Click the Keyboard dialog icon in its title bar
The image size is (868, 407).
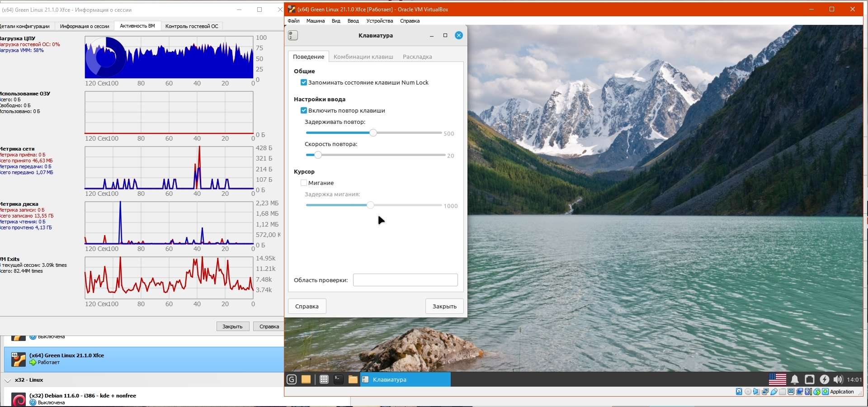point(293,35)
